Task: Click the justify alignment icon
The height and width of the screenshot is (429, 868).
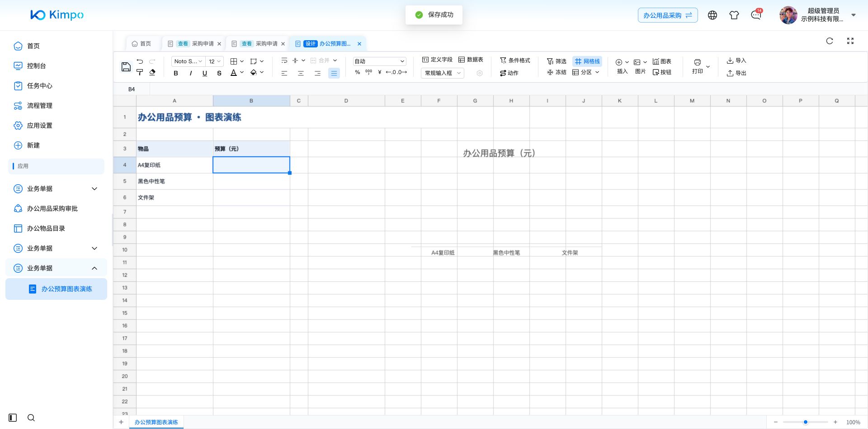Action: pos(334,73)
